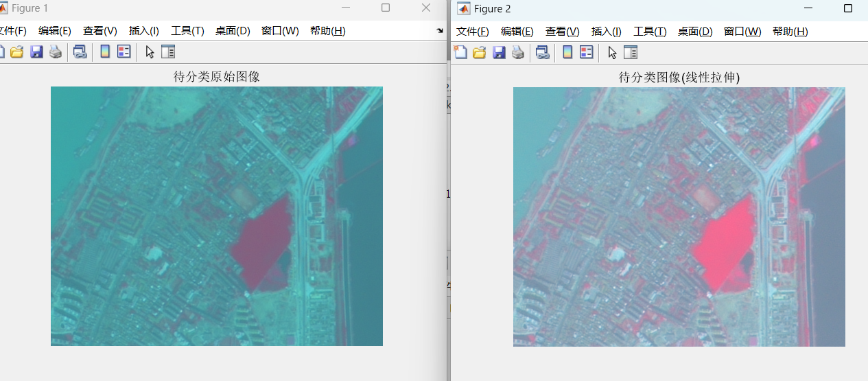868x381 pixels.
Task: Click New Figure icon in Figure 2 toolbar
Action: pyautogui.click(x=460, y=52)
